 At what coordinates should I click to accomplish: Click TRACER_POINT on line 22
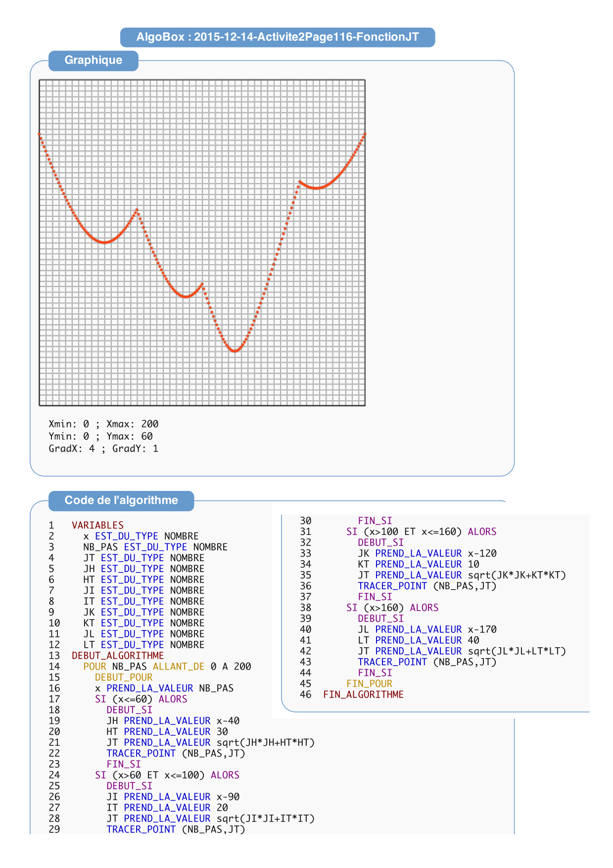click(x=141, y=754)
